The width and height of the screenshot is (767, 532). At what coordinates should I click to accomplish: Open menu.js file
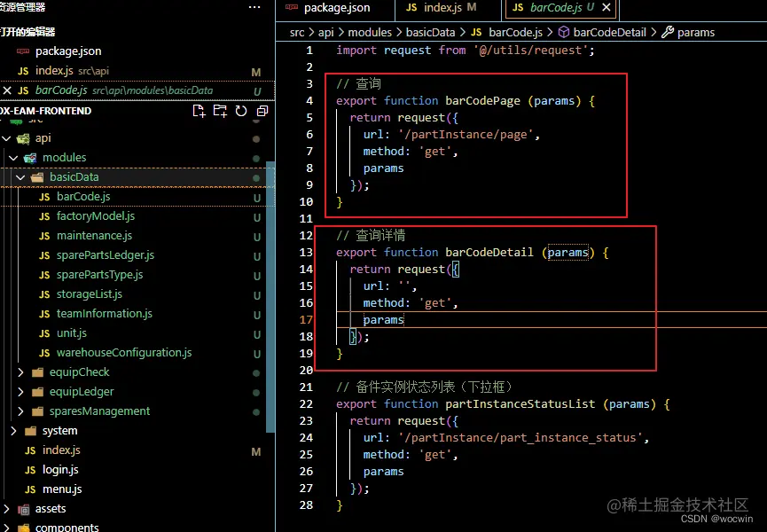pyautogui.click(x=62, y=489)
